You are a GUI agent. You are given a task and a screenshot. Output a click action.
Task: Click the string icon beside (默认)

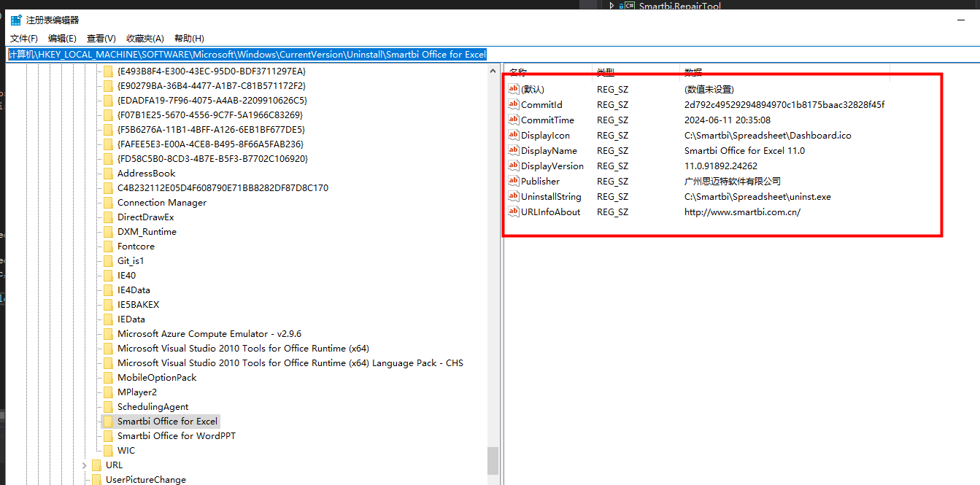pos(514,89)
